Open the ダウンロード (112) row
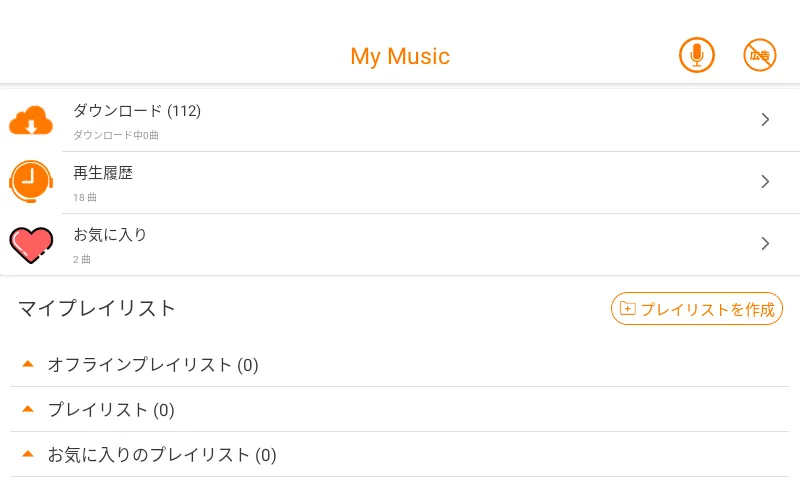The width and height of the screenshot is (800, 488). click(x=400, y=120)
